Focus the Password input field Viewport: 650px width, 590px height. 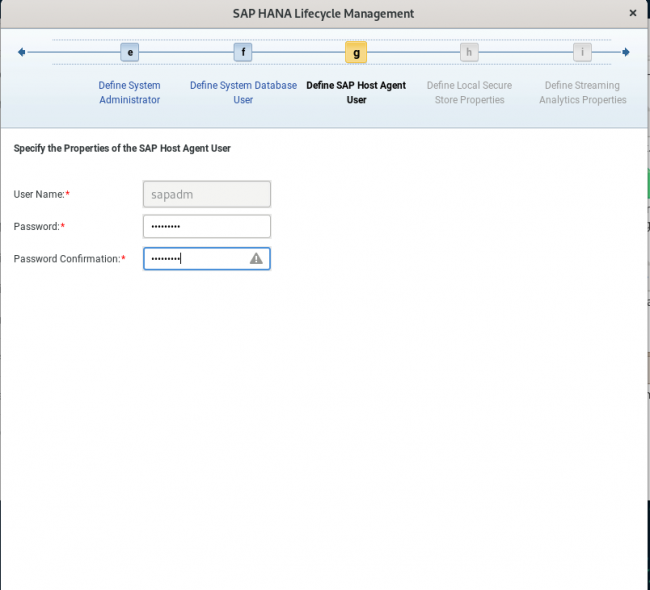tap(207, 226)
